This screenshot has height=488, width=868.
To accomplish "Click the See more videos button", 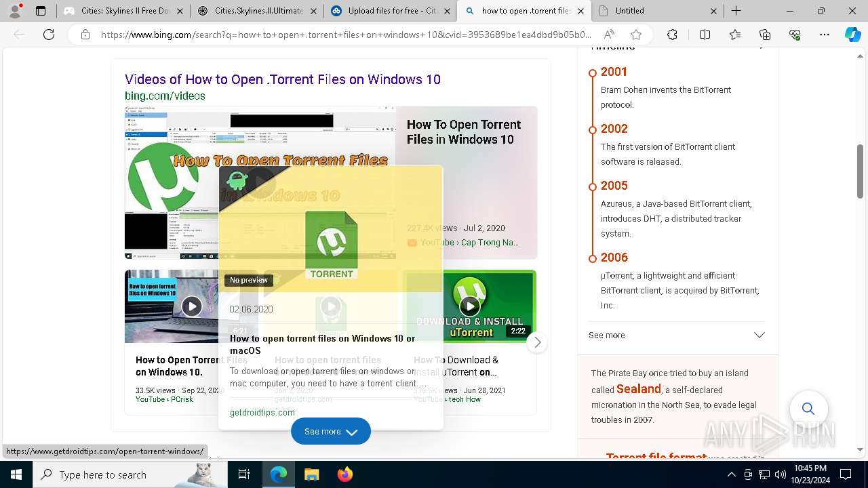I will click(331, 432).
